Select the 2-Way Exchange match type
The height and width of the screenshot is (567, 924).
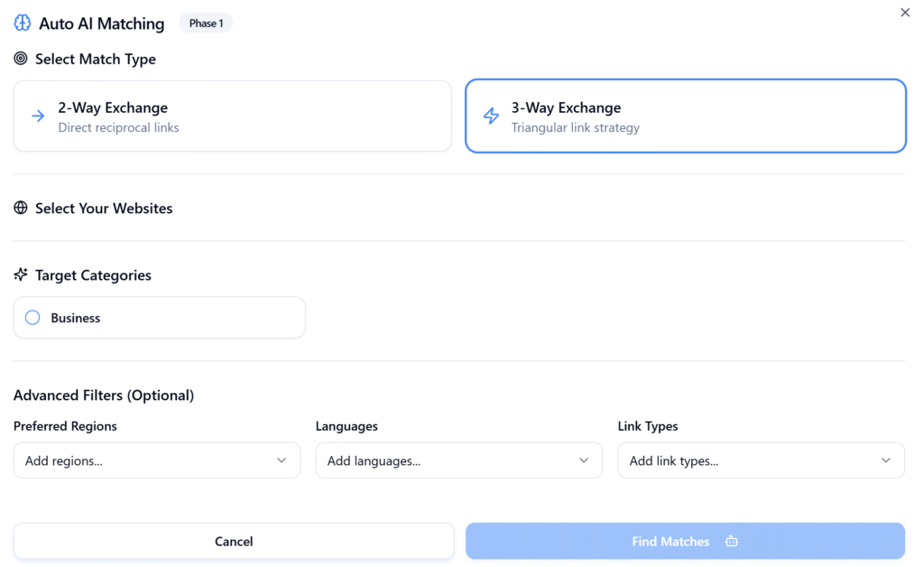click(x=232, y=116)
